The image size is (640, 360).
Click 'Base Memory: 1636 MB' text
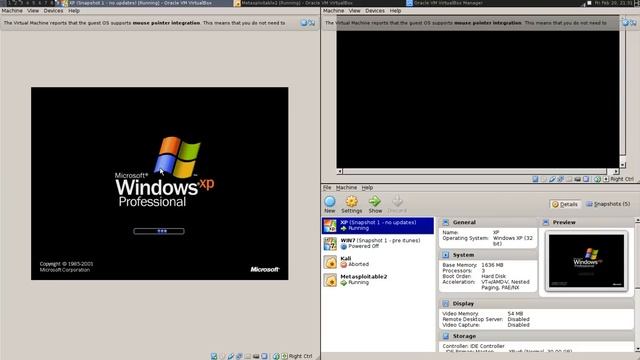pyautogui.click(x=473, y=265)
